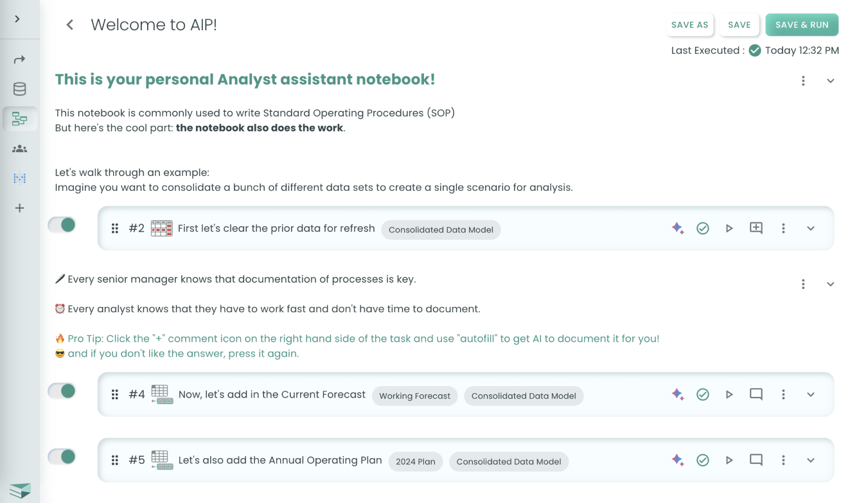Collapse the Analyst assistant notebook header section
868x503 pixels.
tap(831, 81)
